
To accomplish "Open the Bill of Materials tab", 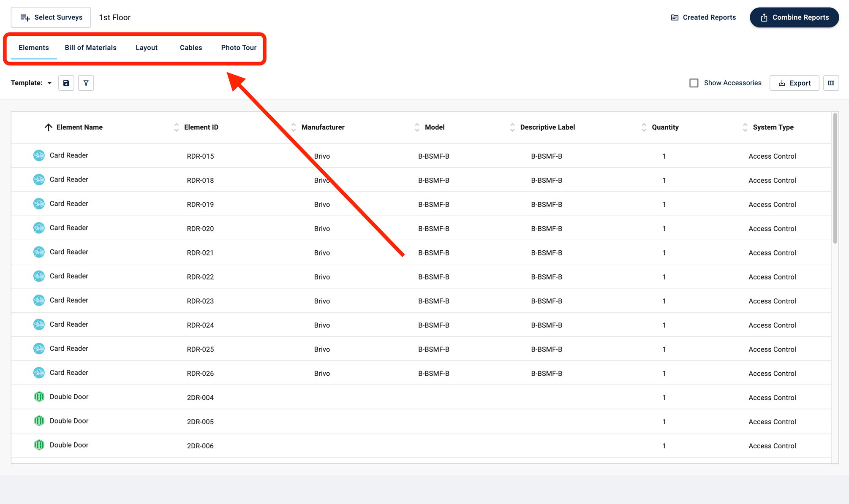I will [90, 48].
